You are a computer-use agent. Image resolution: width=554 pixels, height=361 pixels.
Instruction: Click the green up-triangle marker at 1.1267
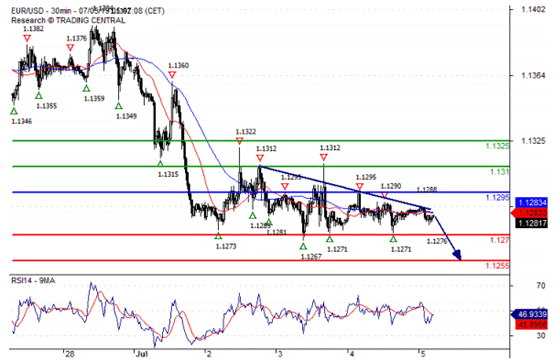point(303,247)
